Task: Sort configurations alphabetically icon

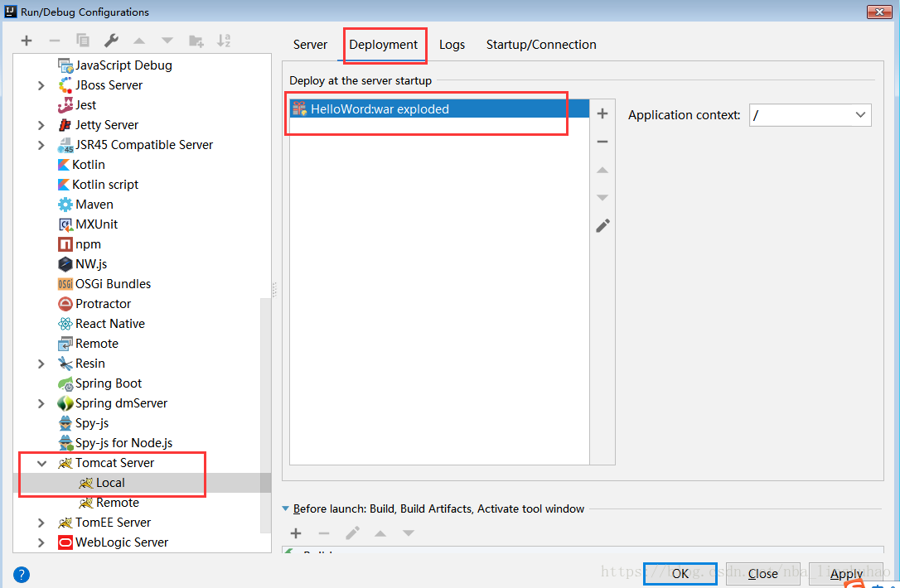Action: (224, 41)
